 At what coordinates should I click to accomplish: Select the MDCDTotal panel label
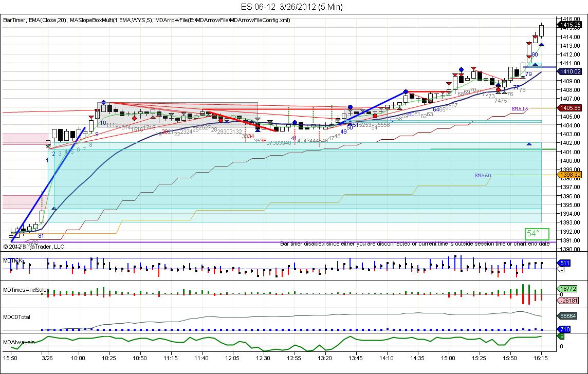click(16, 317)
